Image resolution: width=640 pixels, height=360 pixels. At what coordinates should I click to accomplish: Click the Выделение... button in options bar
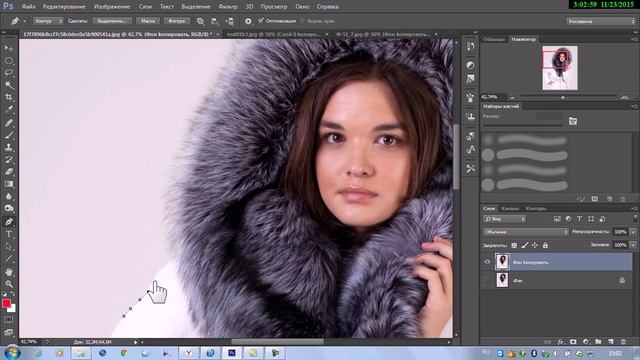point(112,21)
